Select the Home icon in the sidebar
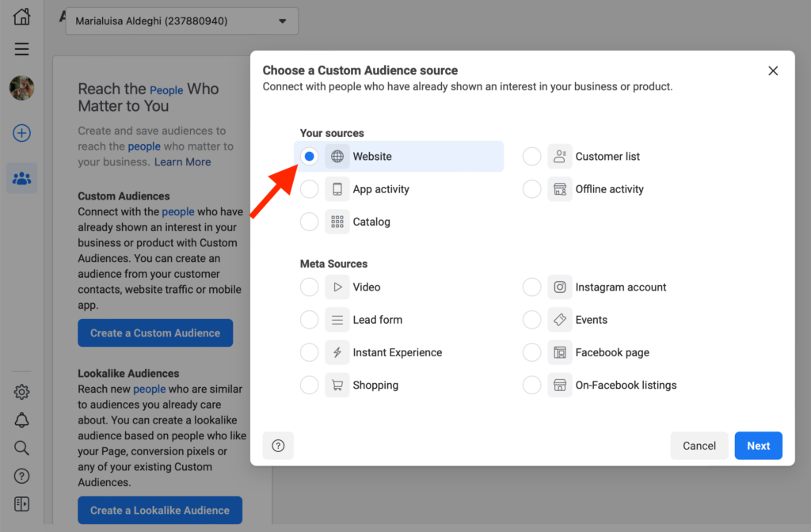This screenshot has height=532, width=811. coord(21,16)
